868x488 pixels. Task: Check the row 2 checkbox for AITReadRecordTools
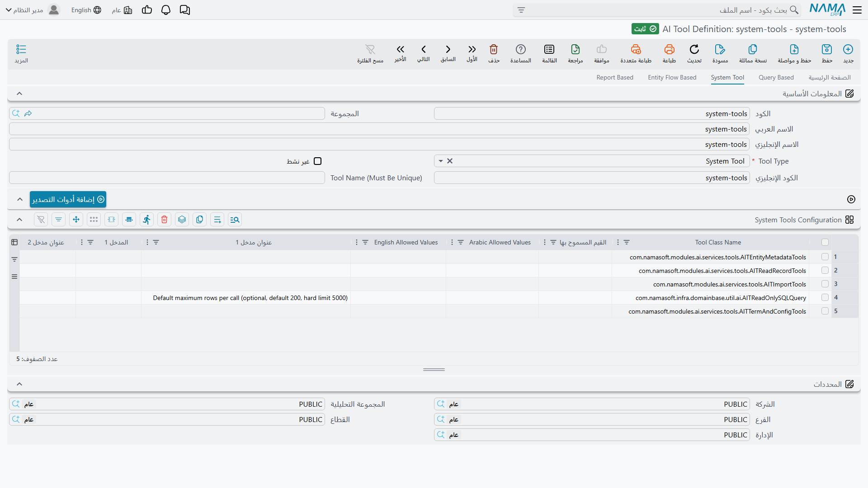[x=825, y=270]
